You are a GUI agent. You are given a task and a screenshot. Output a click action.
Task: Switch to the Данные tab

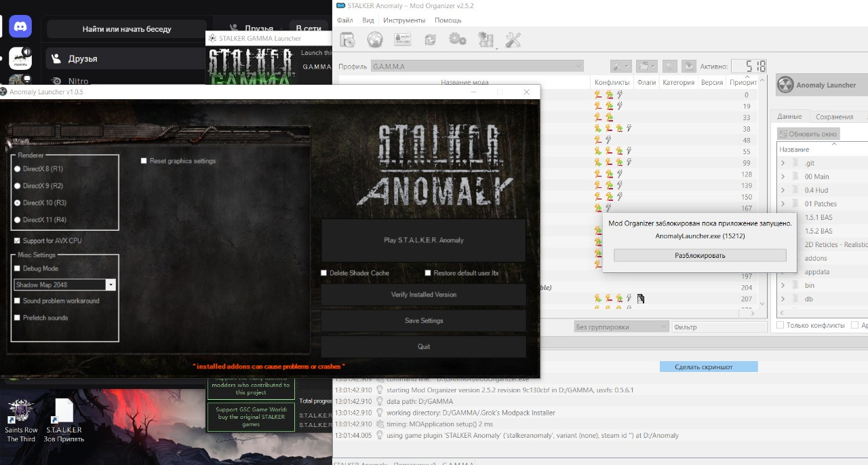(x=789, y=117)
